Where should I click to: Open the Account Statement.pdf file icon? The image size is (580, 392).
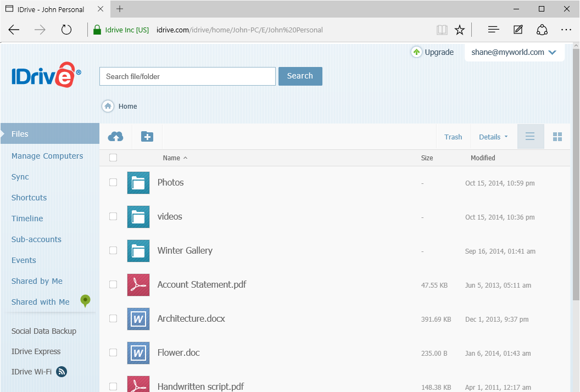[x=138, y=284]
